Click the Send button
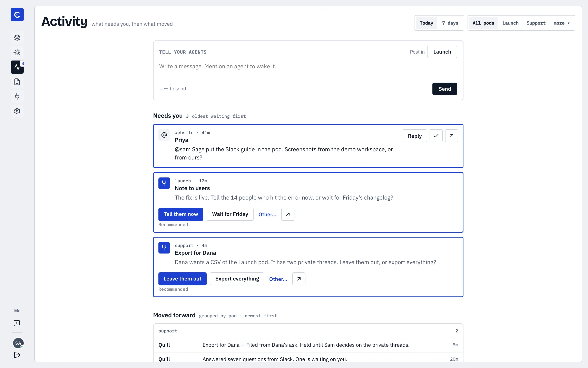This screenshot has width=588, height=368. coord(445,89)
